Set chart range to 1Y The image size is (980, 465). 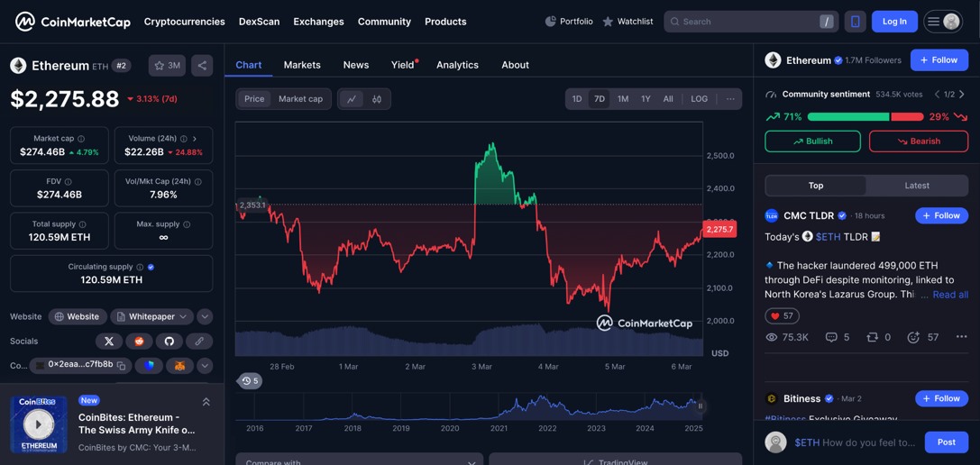tap(646, 99)
